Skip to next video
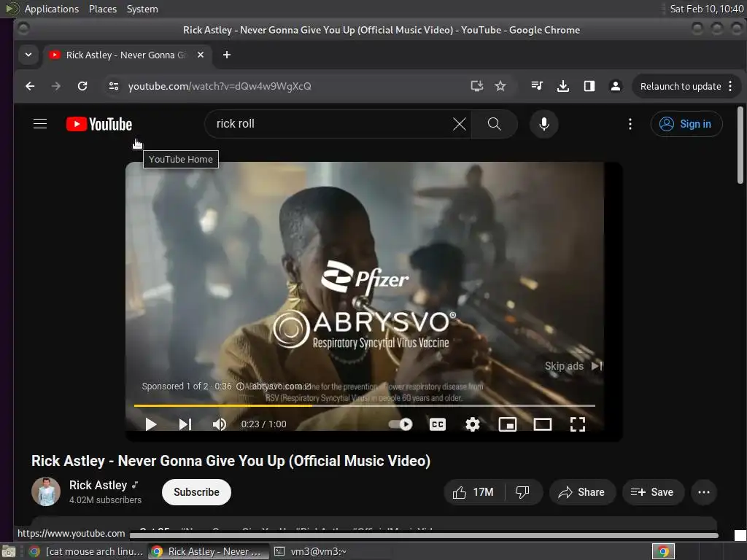 (185, 424)
